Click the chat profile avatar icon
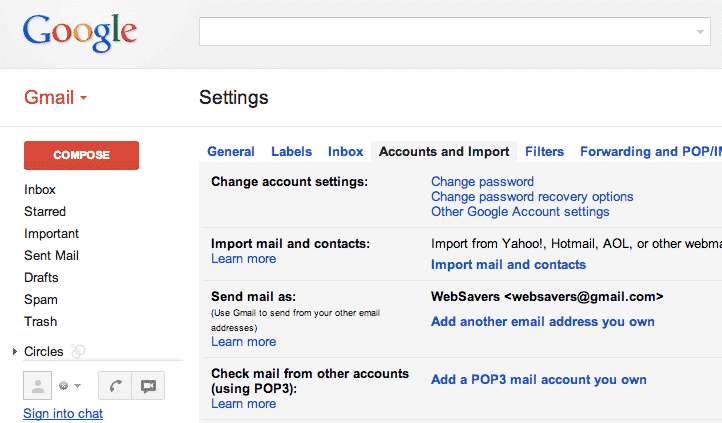This screenshot has height=423, width=722. pyautogui.click(x=37, y=386)
